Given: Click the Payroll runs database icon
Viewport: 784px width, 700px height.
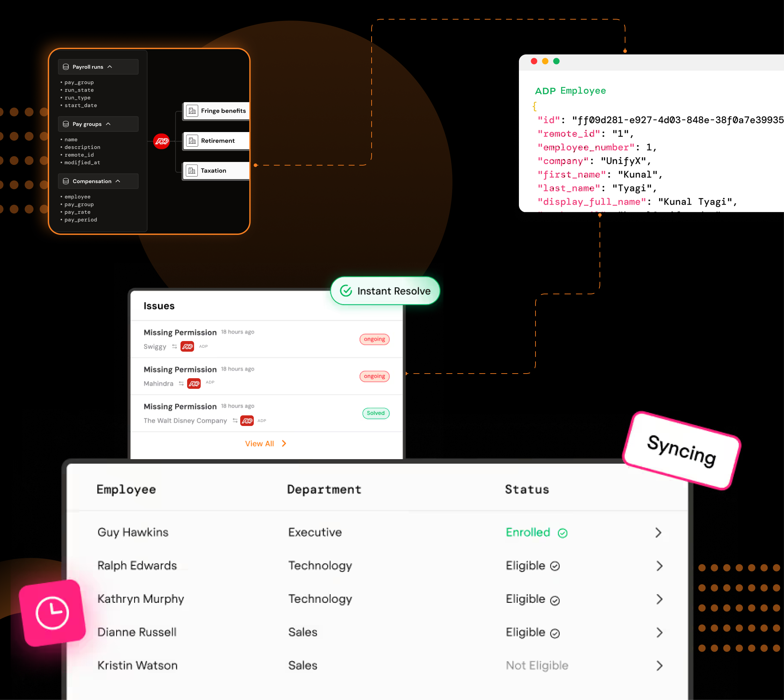Looking at the screenshot, I should pos(66,67).
